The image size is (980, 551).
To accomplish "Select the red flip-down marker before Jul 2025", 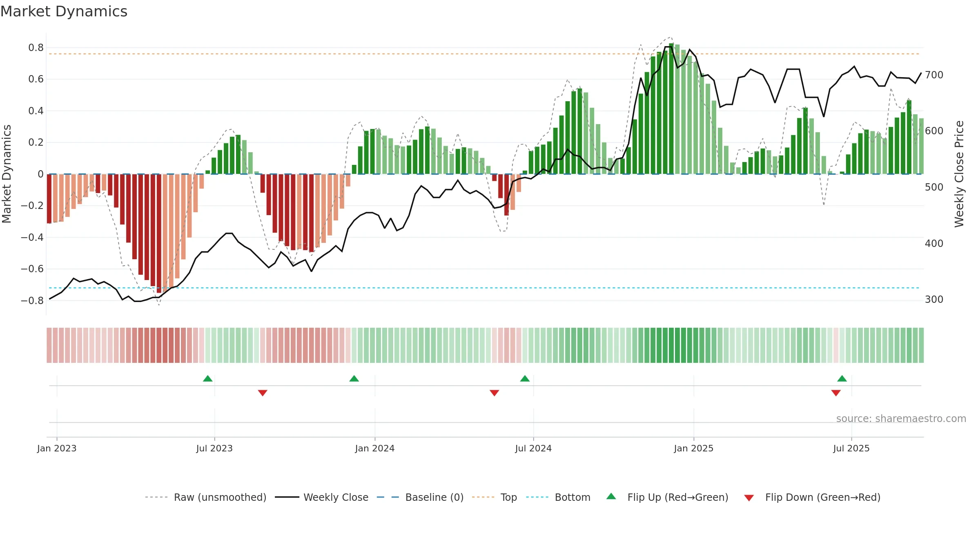I will coord(836,393).
